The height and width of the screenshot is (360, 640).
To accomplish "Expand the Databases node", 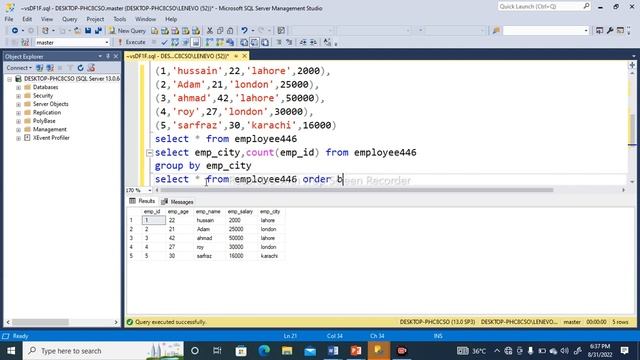I will tap(18, 87).
